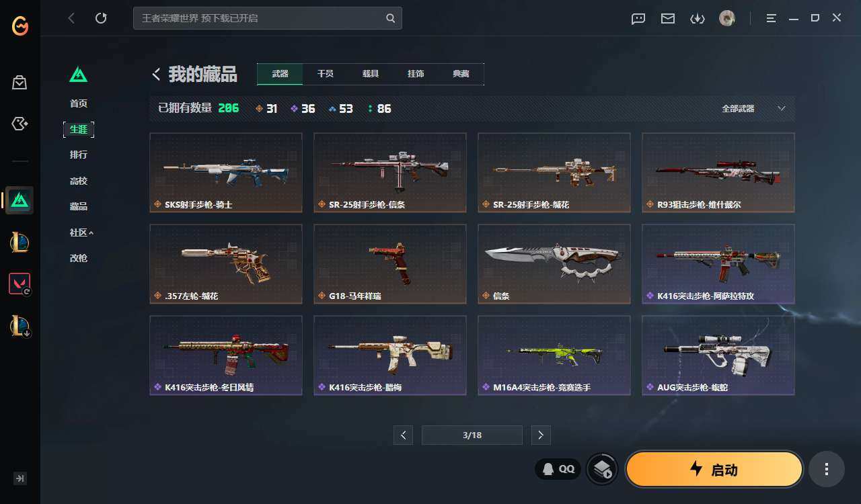
Task: Go to next page of collection
Action: point(541,435)
